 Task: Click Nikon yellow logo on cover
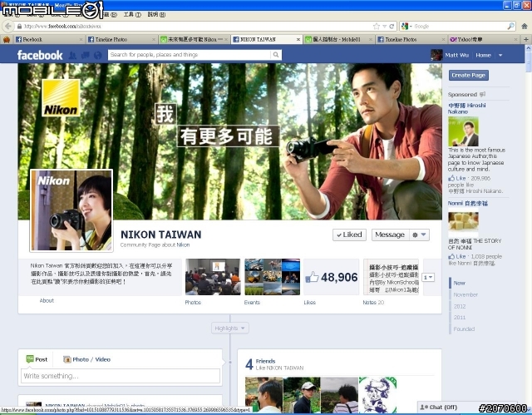[x=61, y=98]
